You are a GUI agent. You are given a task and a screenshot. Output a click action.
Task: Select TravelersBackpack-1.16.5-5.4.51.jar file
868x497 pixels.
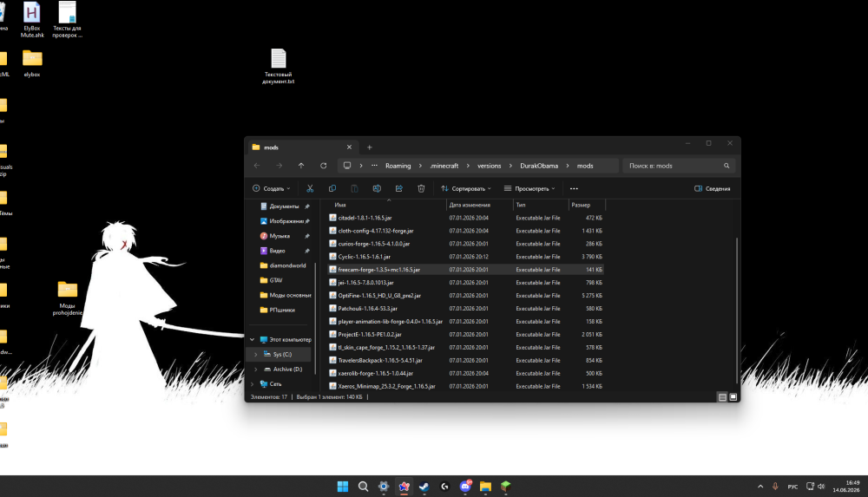pyautogui.click(x=465, y=360)
